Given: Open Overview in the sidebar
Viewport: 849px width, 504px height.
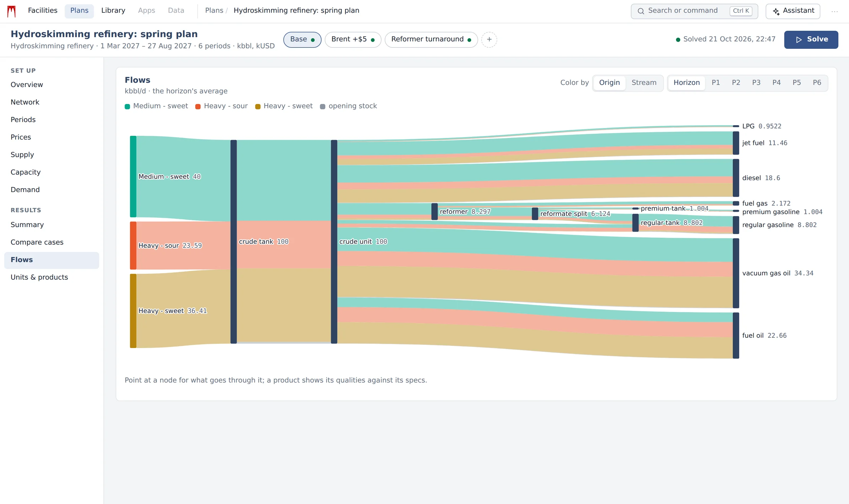Looking at the screenshot, I should pos(52,85).
